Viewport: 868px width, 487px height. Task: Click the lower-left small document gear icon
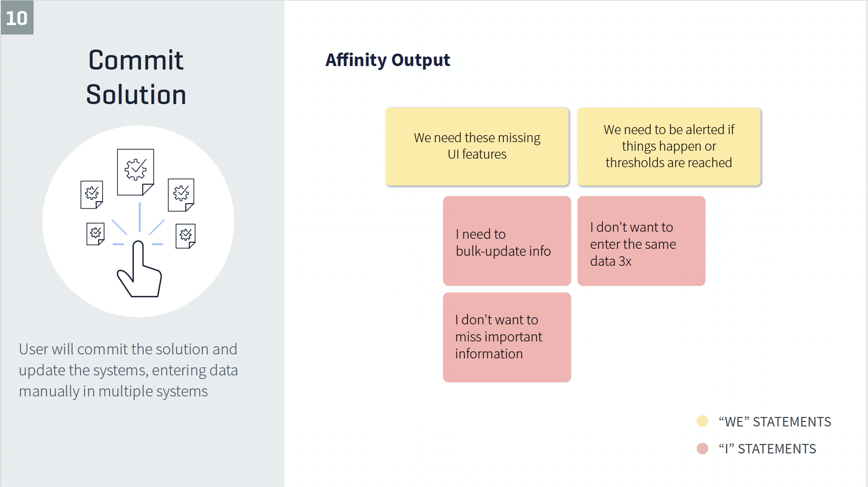tap(95, 233)
